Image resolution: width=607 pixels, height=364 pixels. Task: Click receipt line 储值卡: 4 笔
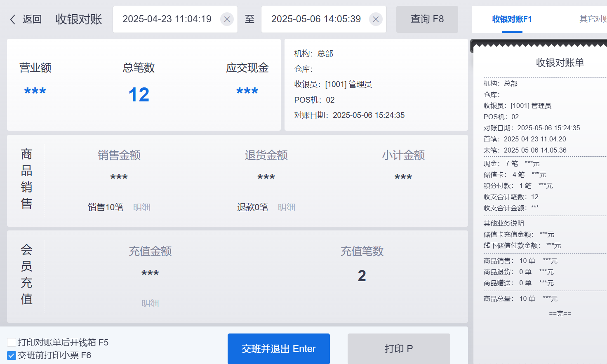pyautogui.click(x=515, y=174)
